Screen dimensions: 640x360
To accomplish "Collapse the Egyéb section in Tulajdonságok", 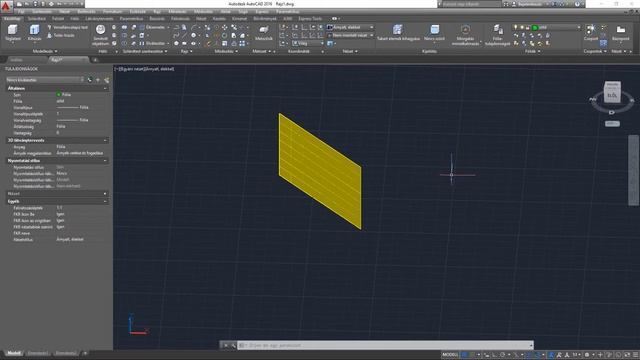I will tap(105, 202).
